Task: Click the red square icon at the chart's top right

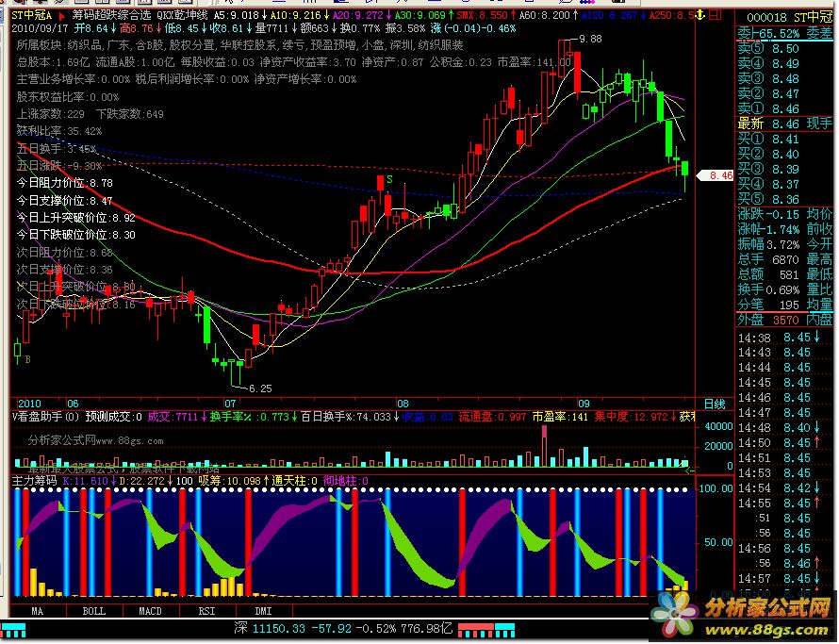Action: pyautogui.click(x=715, y=15)
